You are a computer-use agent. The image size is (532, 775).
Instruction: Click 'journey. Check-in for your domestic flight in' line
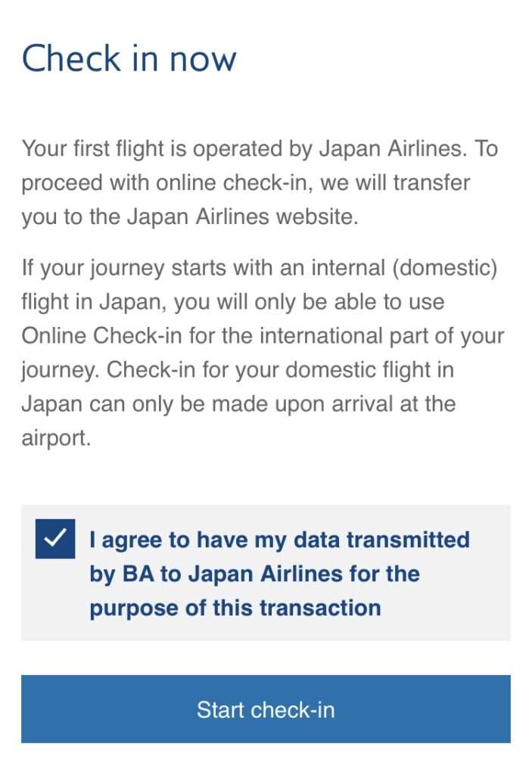[x=238, y=370]
